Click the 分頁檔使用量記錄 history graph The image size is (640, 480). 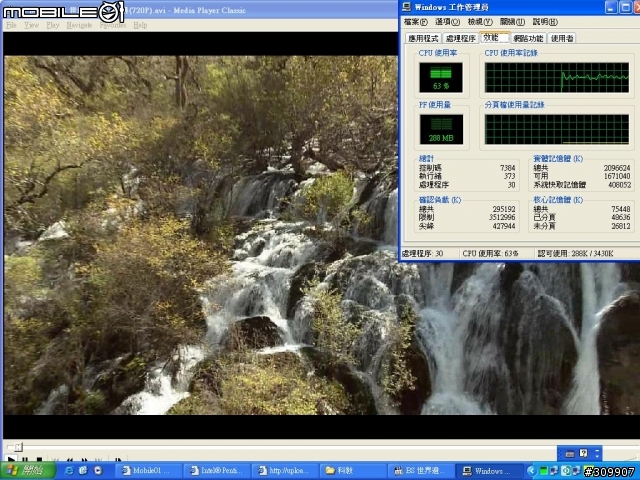point(557,129)
